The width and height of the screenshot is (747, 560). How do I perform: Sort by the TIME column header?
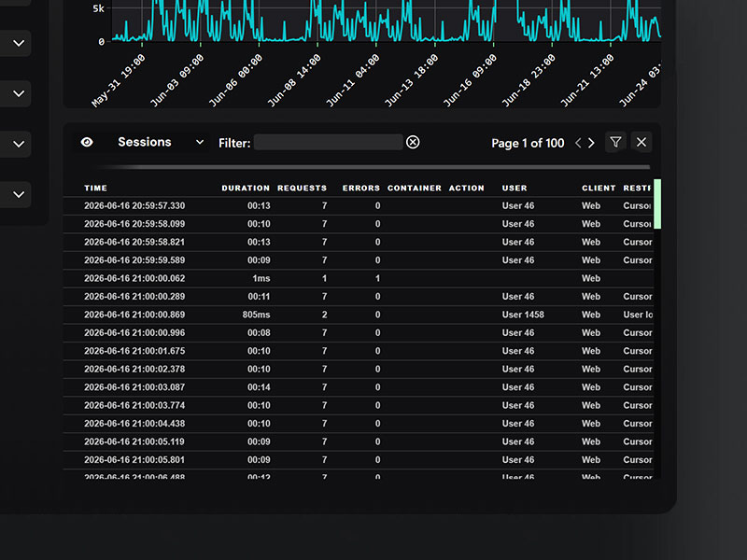click(96, 189)
